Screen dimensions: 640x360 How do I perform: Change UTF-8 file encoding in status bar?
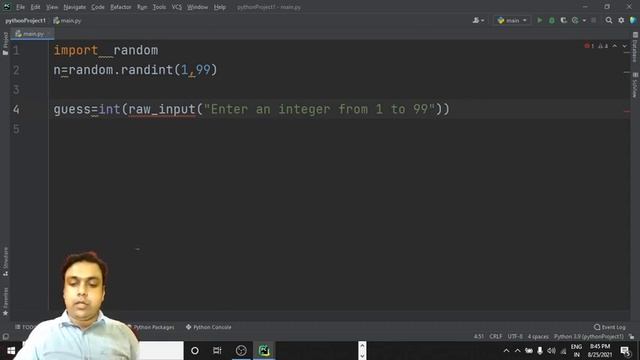click(x=515, y=337)
